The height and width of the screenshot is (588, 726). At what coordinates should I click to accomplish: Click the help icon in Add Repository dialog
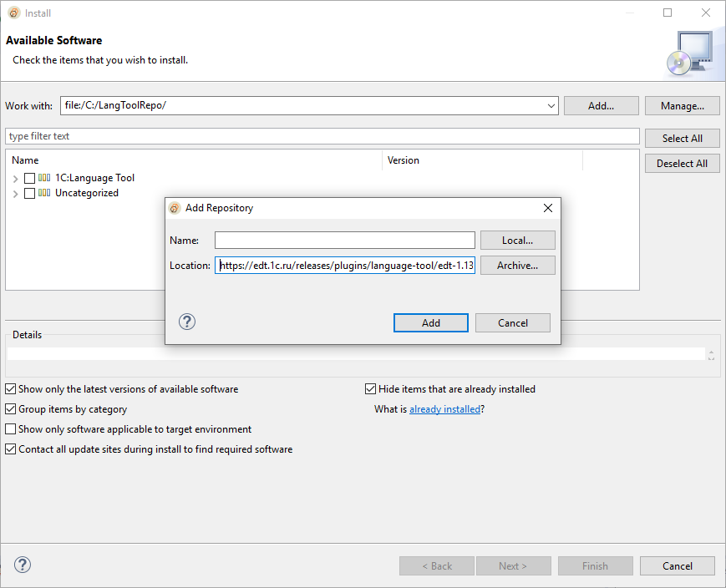pos(187,322)
